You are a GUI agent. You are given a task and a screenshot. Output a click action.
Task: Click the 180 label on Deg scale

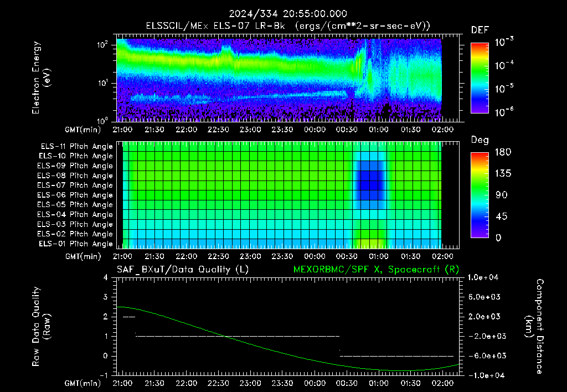click(503, 152)
